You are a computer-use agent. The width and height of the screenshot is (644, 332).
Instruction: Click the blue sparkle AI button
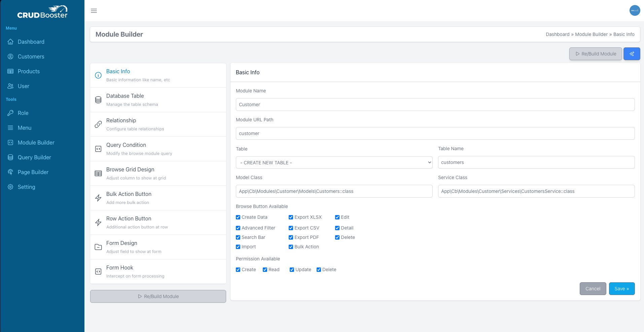632,54
